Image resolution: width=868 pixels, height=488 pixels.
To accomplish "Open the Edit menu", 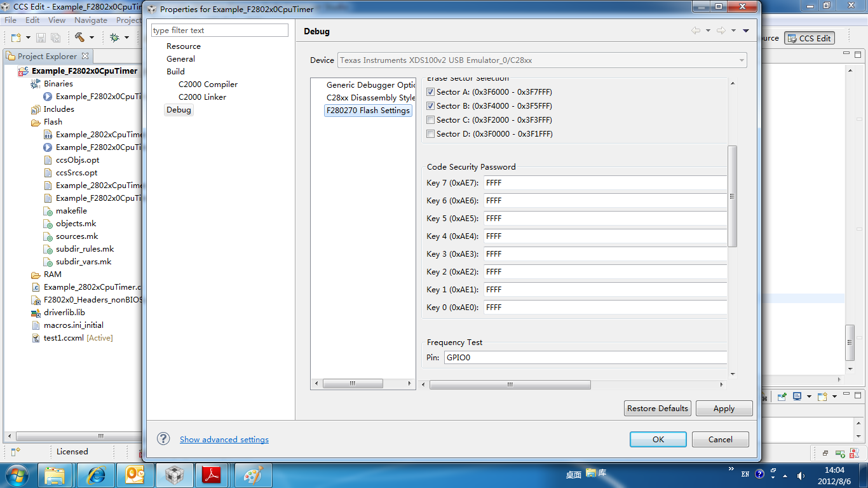I will [32, 20].
